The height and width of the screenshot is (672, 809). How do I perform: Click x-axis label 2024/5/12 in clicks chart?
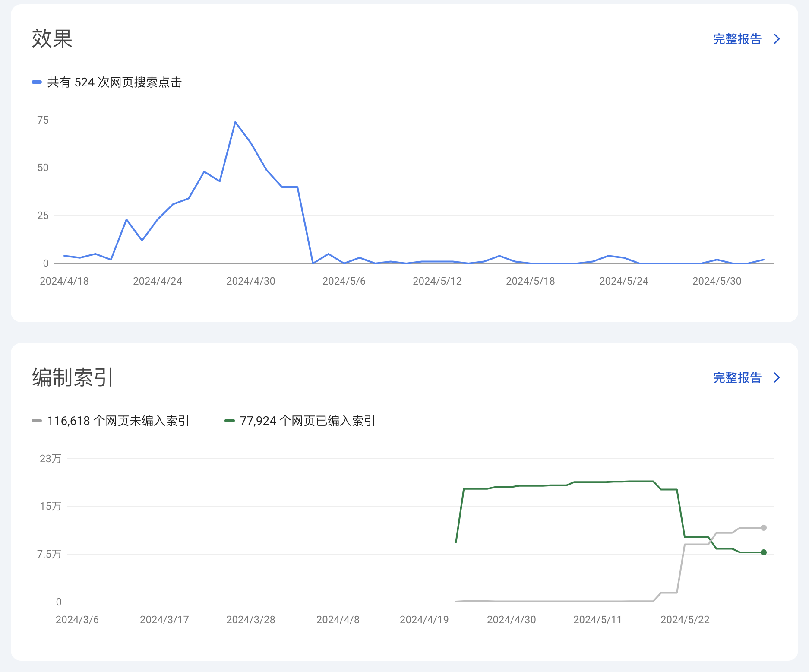(x=437, y=281)
